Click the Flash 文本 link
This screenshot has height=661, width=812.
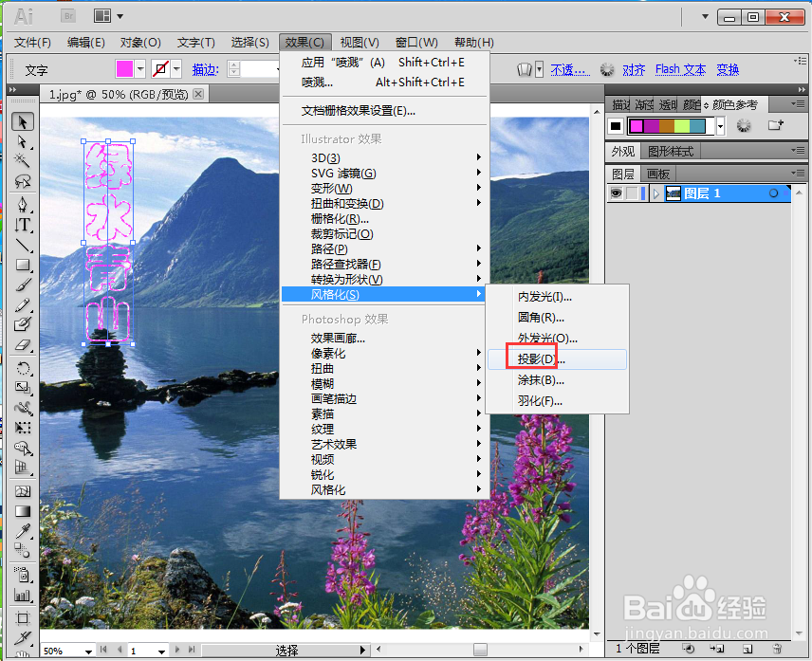[680, 69]
